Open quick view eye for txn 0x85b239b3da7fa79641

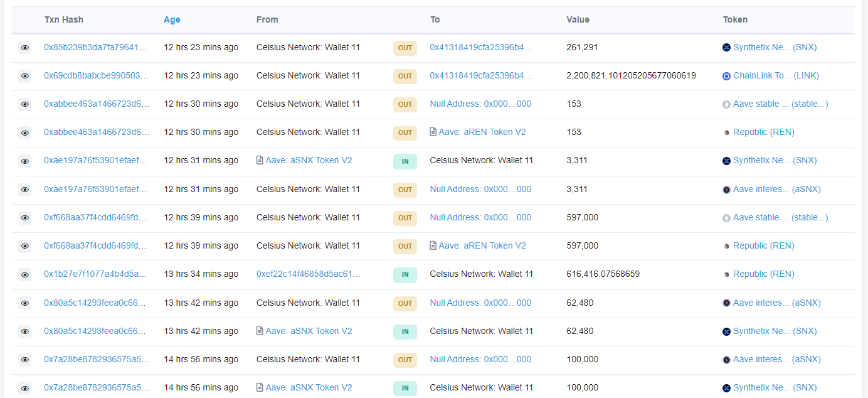[24, 48]
